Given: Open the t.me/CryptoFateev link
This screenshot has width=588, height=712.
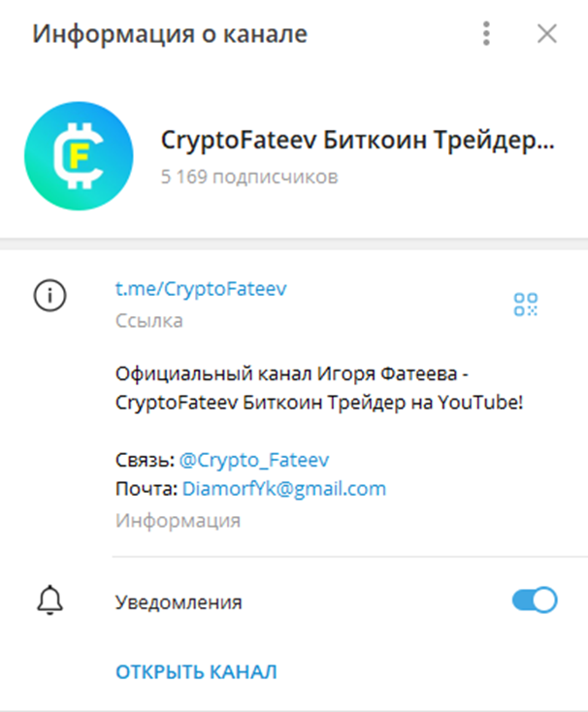Looking at the screenshot, I should (201, 288).
